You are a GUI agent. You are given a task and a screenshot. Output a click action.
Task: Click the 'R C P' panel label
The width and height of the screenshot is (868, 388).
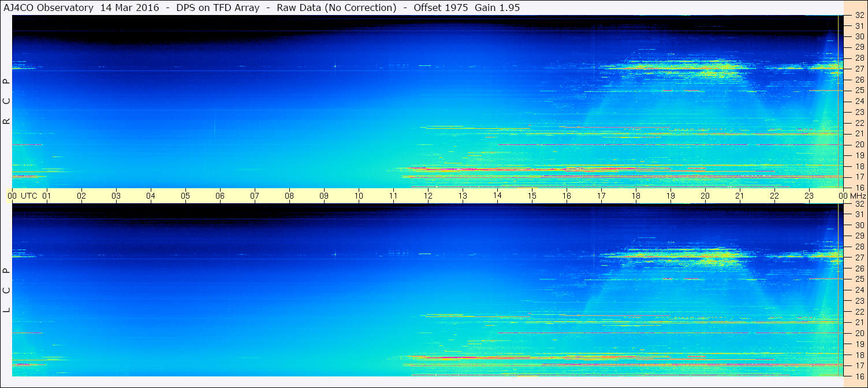click(x=7, y=102)
